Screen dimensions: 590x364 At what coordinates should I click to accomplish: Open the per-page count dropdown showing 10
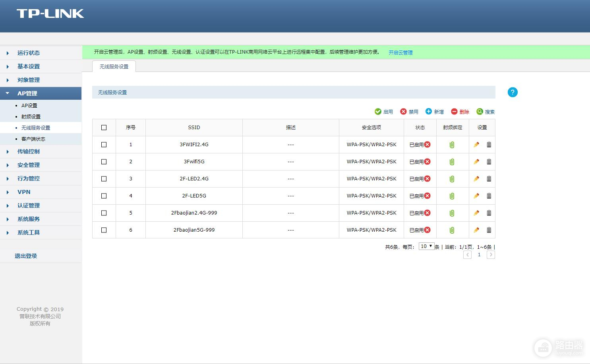tap(426, 246)
